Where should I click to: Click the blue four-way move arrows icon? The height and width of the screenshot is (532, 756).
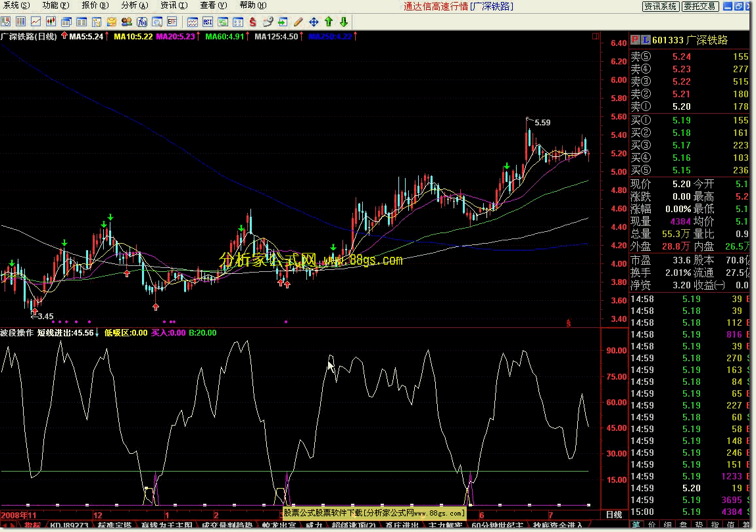[314, 22]
